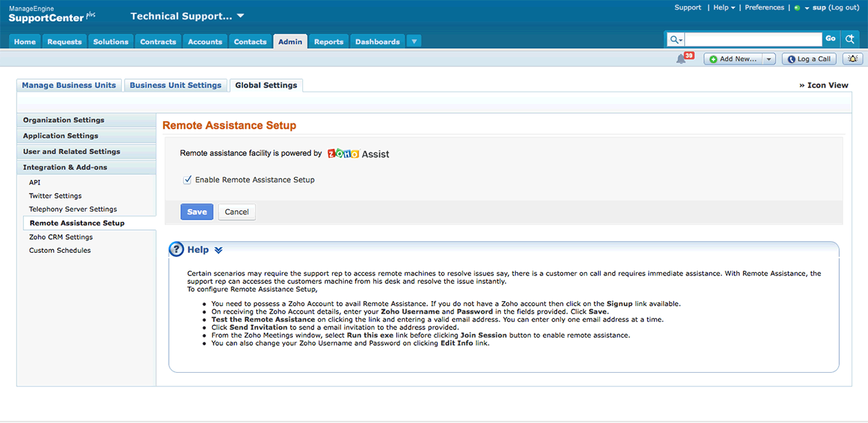
Task: Open the Preferences link
Action: (765, 8)
